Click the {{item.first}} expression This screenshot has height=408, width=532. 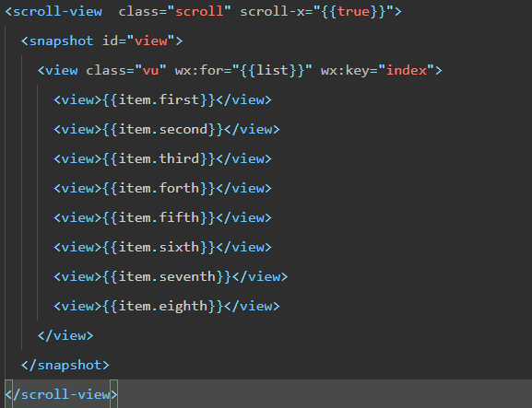pos(159,100)
